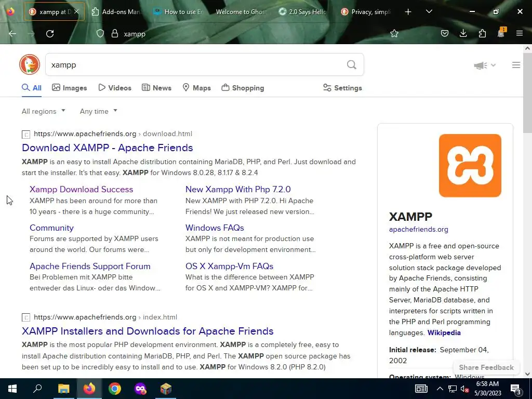Open the Firefox downloads arrow icon

click(463, 33)
